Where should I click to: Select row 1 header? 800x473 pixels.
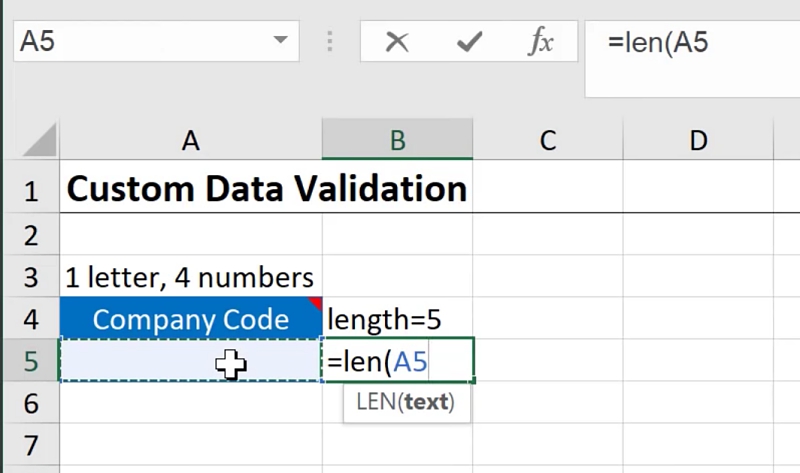pyautogui.click(x=30, y=190)
